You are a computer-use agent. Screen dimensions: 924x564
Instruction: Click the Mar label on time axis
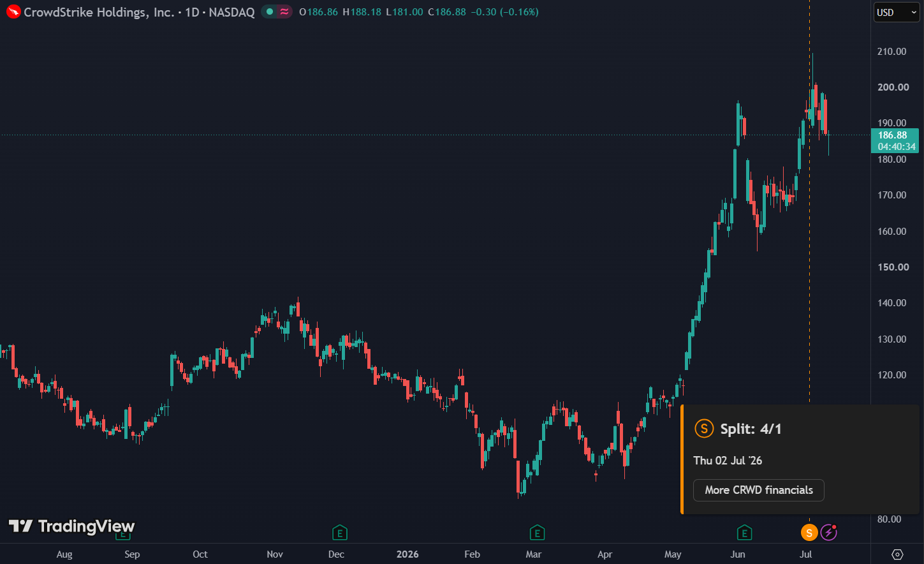point(534,554)
